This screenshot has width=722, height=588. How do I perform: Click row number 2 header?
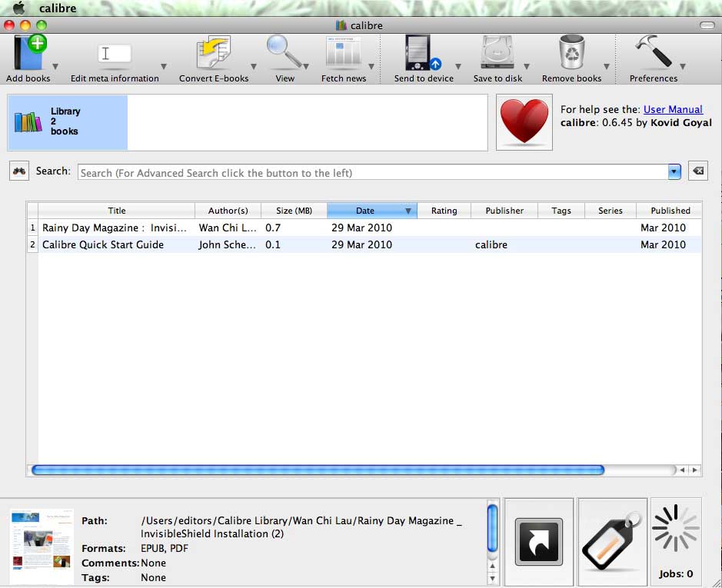point(32,244)
